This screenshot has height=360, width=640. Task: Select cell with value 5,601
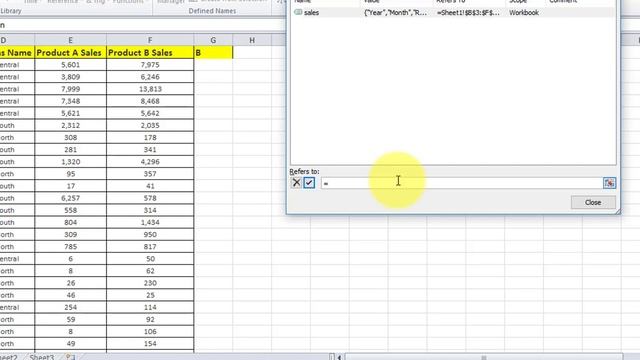70,64
